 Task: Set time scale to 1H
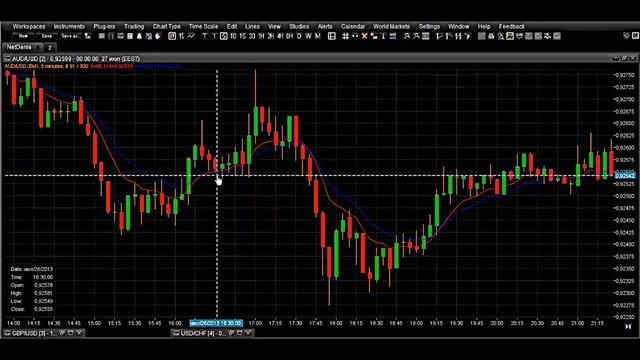[261, 36]
